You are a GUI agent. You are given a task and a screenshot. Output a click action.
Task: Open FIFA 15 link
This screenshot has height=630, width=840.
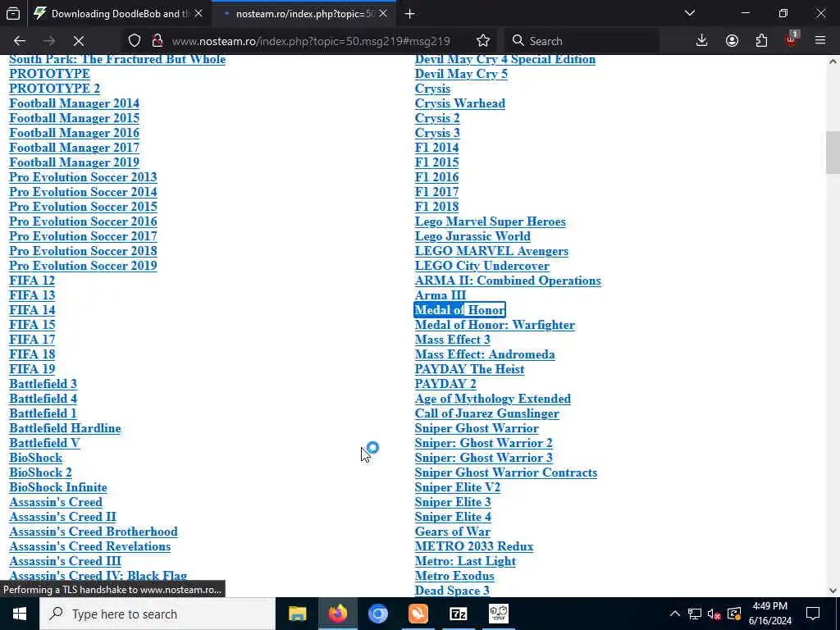tap(32, 325)
